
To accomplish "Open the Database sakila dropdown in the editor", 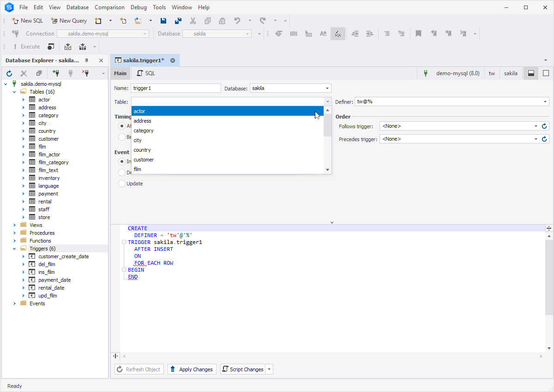I will (327, 88).
